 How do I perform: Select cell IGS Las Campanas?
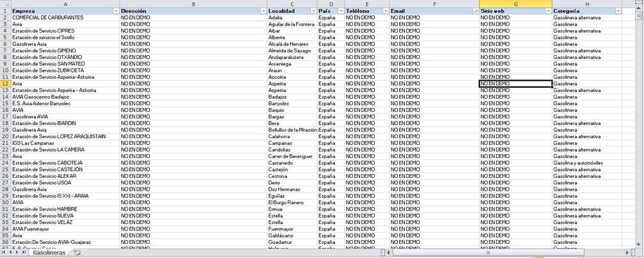coord(65,143)
